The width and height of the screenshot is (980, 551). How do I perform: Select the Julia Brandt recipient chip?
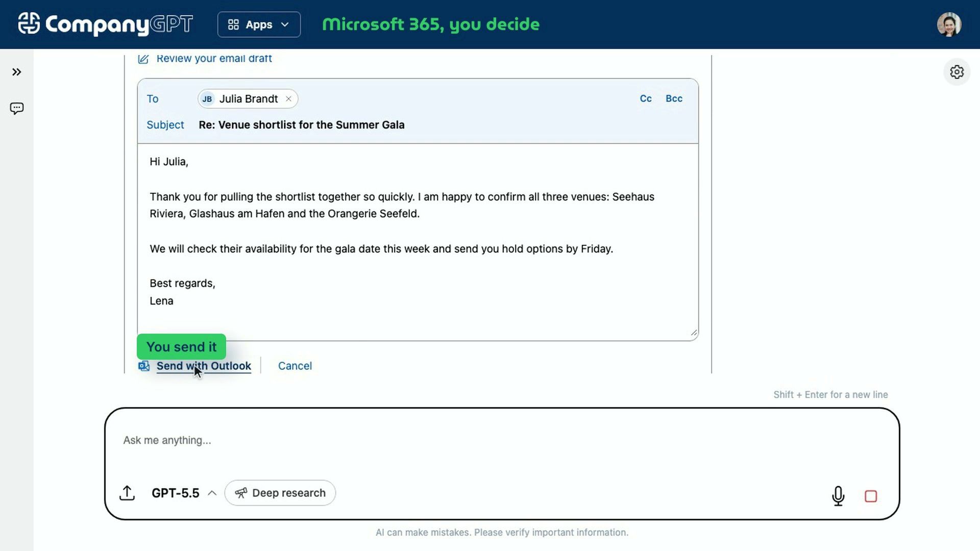click(248, 99)
